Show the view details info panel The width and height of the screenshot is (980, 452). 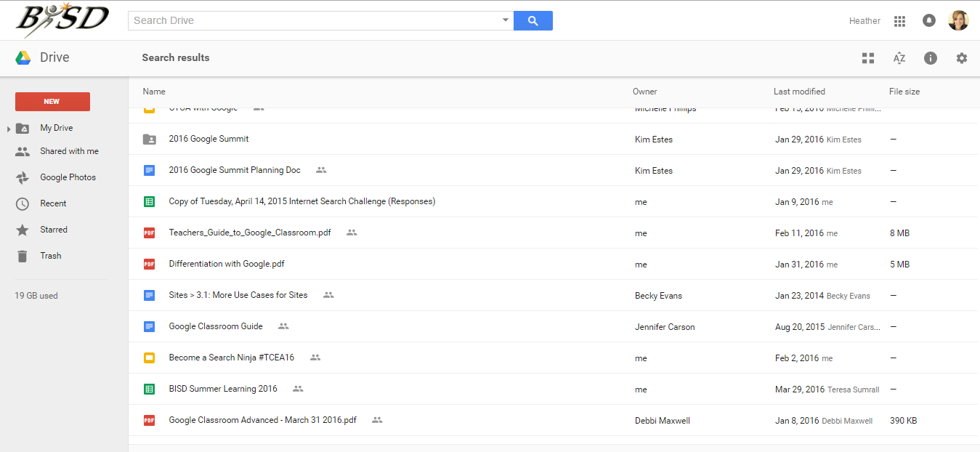[931, 58]
